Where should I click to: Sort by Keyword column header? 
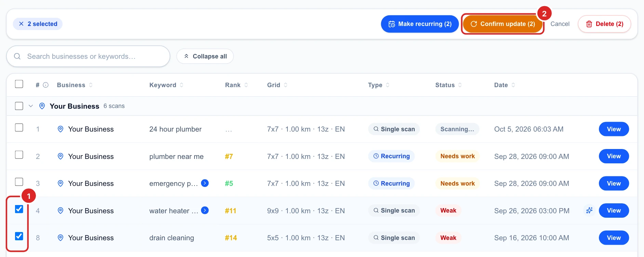tap(166, 85)
